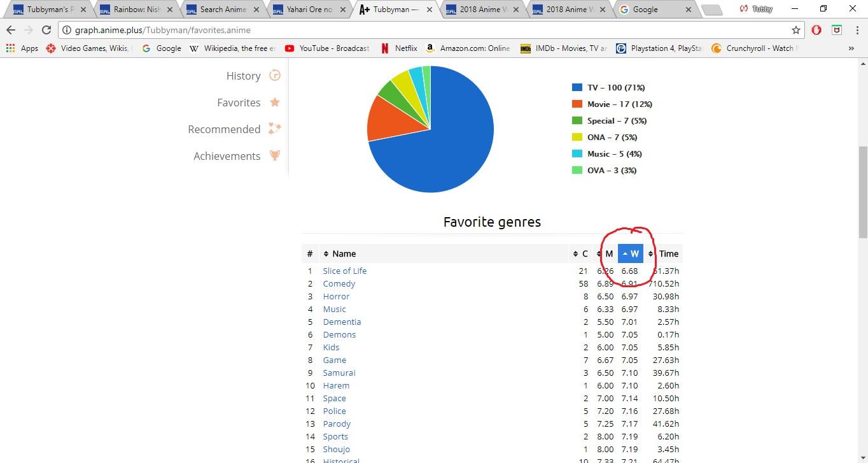This screenshot has height=463, width=868.
Task: Switch to the Google tab
Action: click(x=654, y=10)
